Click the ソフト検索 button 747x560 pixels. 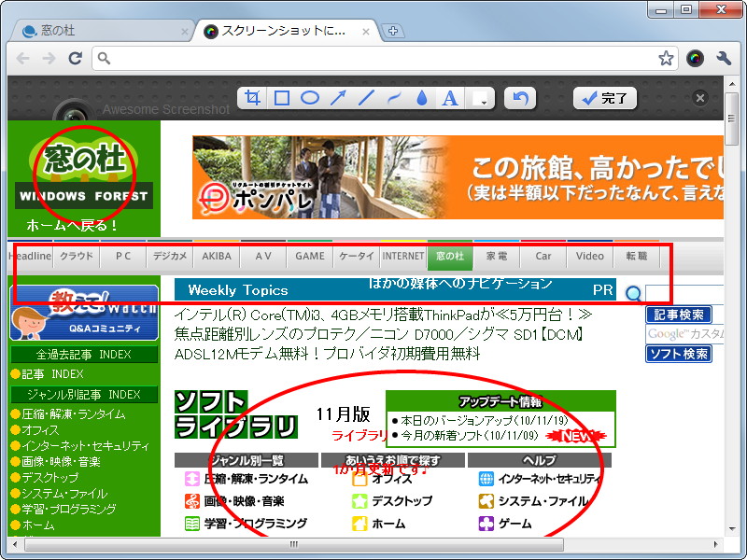tap(679, 354)
